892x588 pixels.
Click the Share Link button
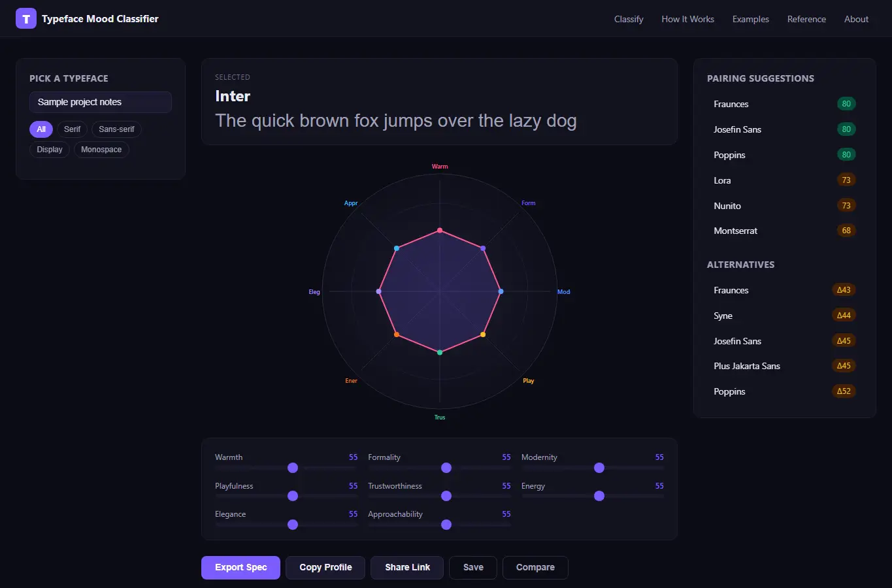(x=407, y=567)
